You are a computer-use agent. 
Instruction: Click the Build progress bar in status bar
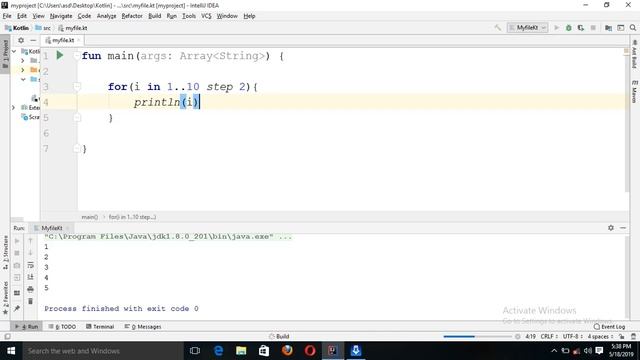[x=478, y=337]
